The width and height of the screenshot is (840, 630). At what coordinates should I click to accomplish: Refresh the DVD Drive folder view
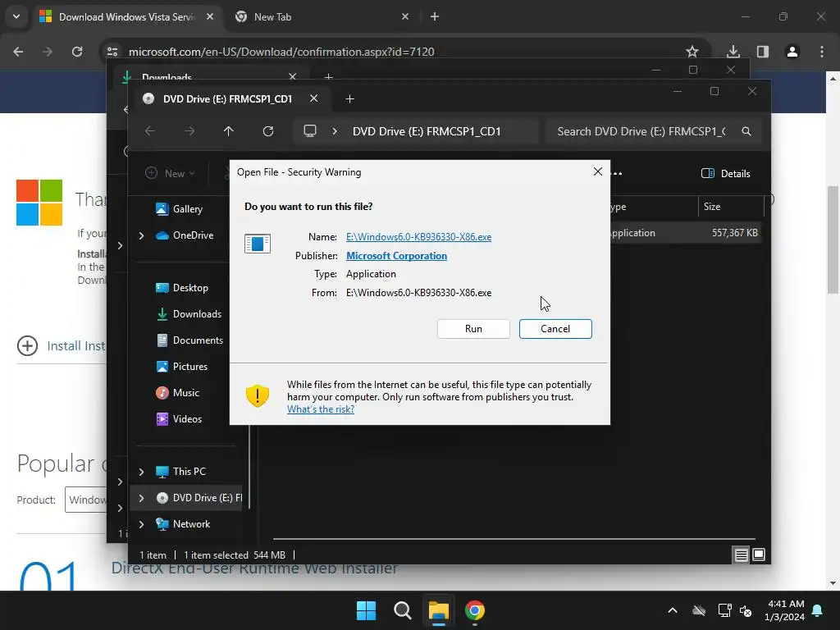click(x=268, y=131)
